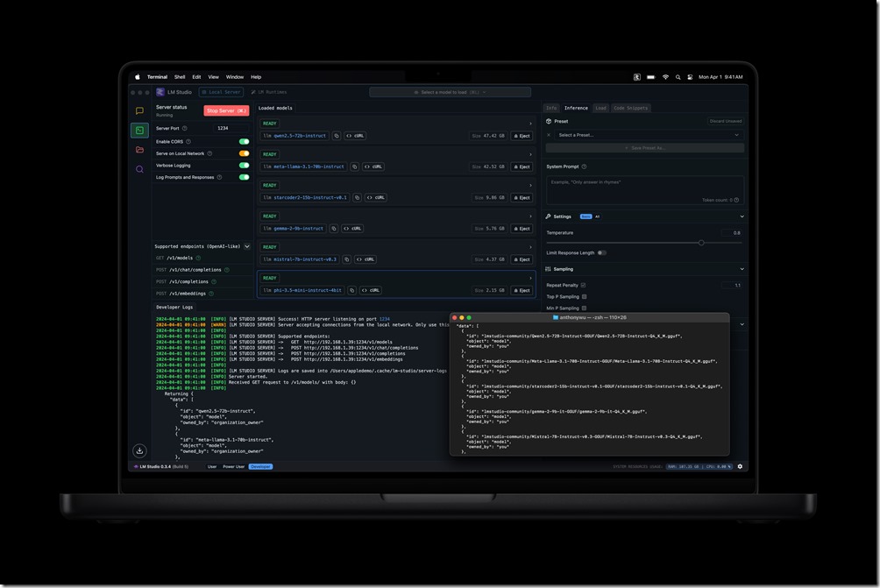Image resolution: width=880 pixels, height=588 pixels.
Task: Open the Downloads icon at sidebar bottom
Action: pos(139,450)
